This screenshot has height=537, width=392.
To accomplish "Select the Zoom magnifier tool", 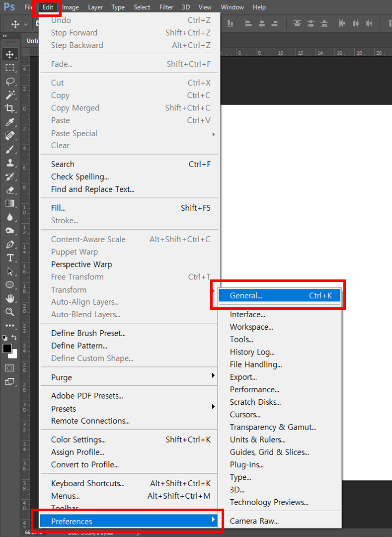I will click(x=9, y=312).
